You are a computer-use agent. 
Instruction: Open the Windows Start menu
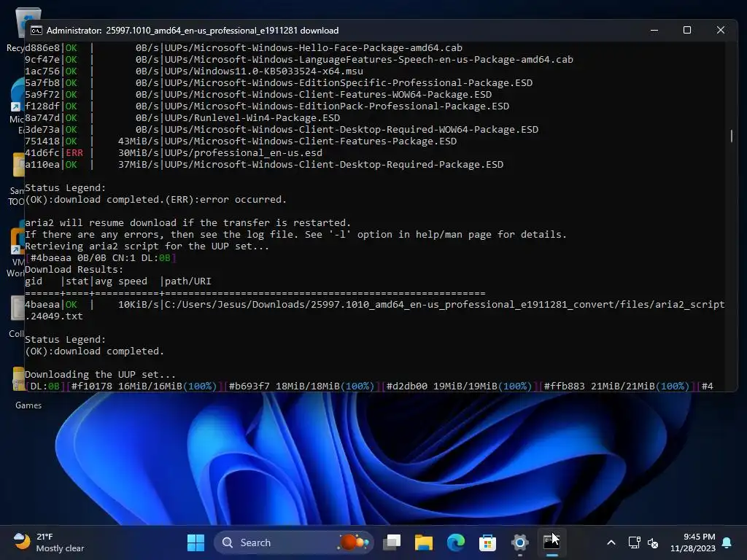pyautogui.click(x=196, y=542)
